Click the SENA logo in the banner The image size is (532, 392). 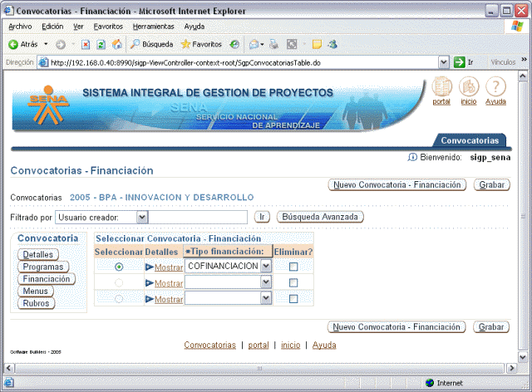click(x=48, y=105)
